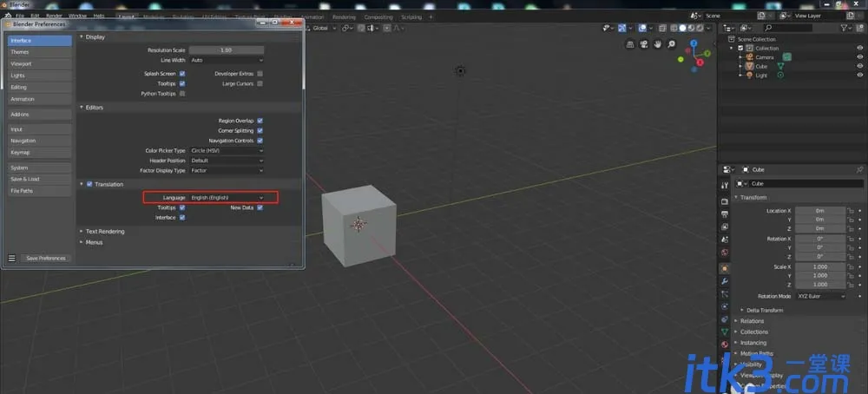
Task: Toggle the Splash Screen checkbox
Action: (182, 74)
